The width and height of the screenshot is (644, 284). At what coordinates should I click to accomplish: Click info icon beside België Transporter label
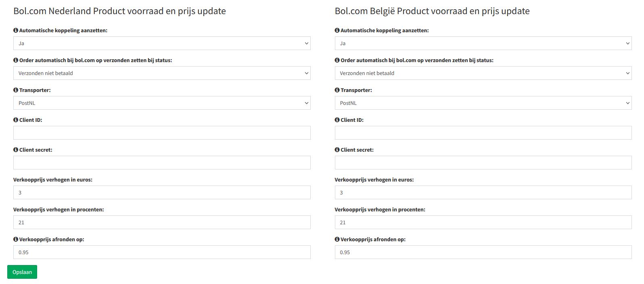click(x=337, y=90)
